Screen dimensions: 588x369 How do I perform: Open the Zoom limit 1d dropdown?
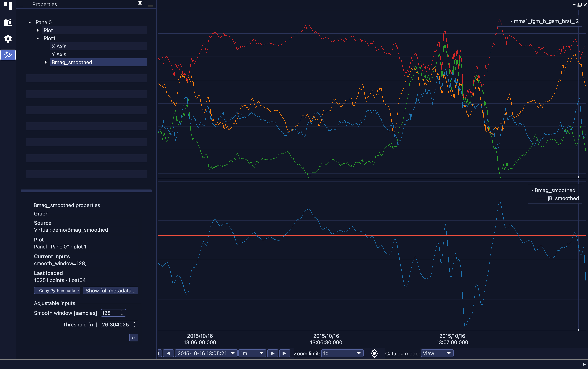tap(342, 353)
